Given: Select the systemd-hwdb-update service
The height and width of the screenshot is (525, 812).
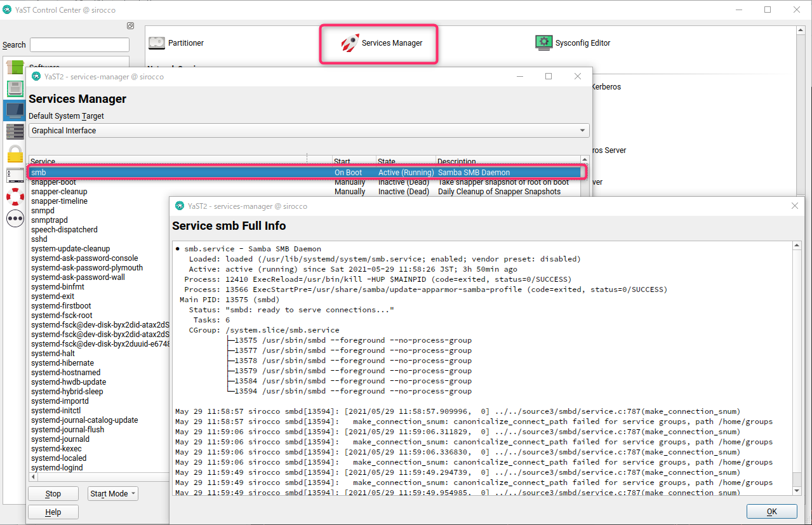Looking at the screenshot, I should (x=69, y=382).
